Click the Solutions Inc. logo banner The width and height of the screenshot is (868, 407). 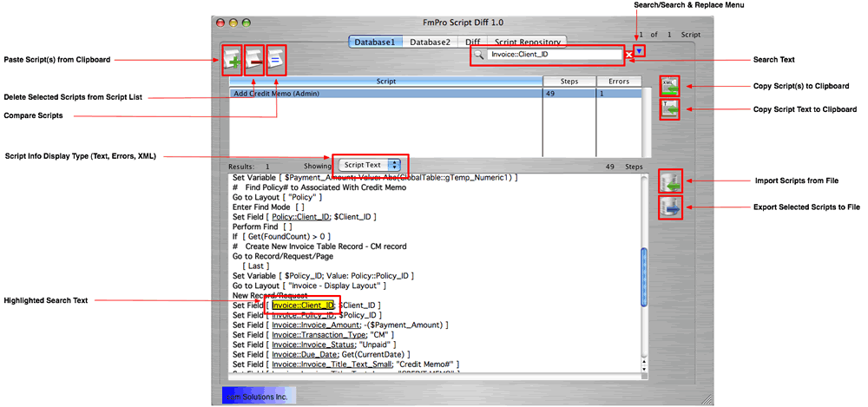pos(259,396)
